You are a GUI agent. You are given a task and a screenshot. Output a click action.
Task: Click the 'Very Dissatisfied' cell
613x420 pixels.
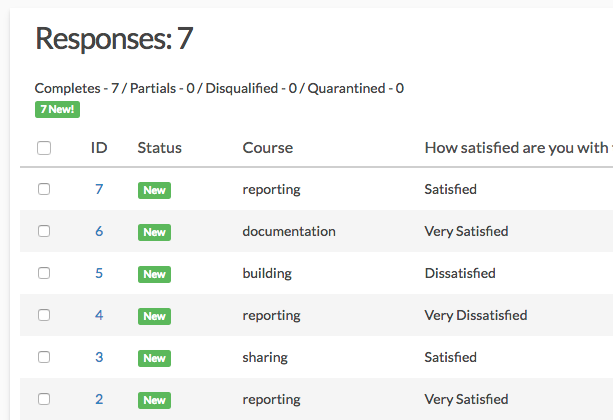point(476,315)
